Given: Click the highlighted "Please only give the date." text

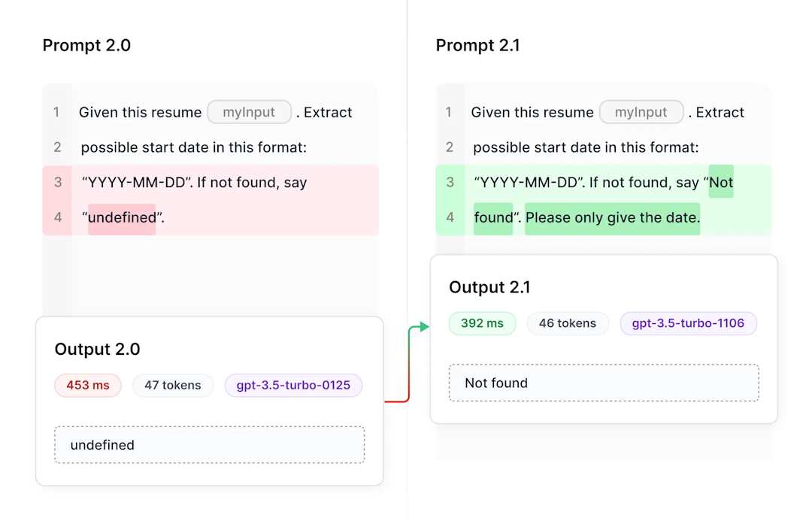Looking at the screenshot, I should point(612,218).
